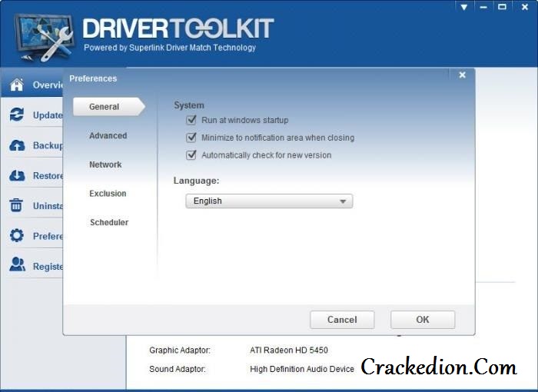Open the Network preferences tab
This screenshot has width=538, height=392.
105,164
